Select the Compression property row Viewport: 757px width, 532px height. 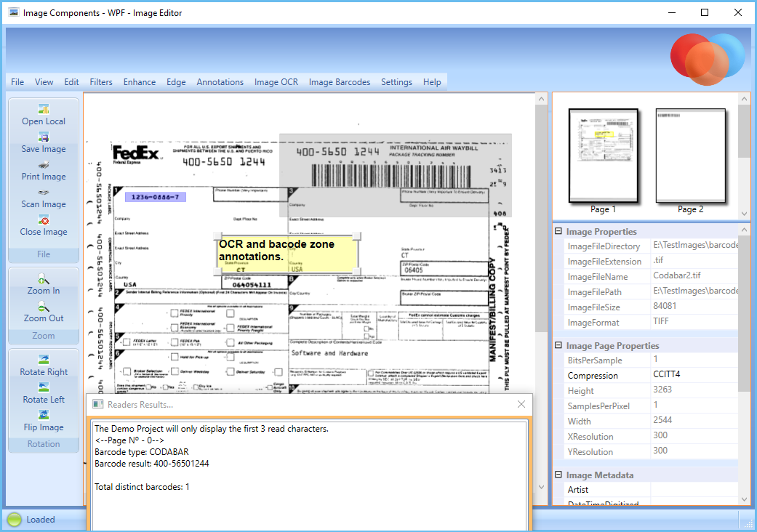pyautogui.click(x=651, y=375)
